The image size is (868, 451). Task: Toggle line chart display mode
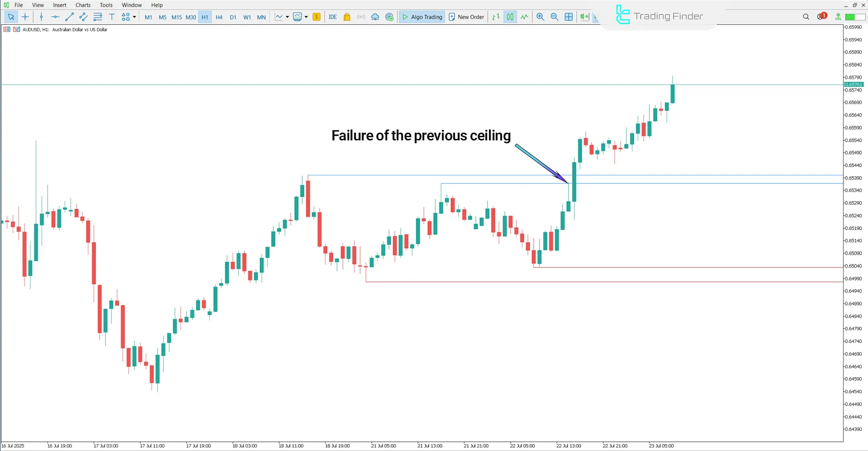tap(524, 17)
